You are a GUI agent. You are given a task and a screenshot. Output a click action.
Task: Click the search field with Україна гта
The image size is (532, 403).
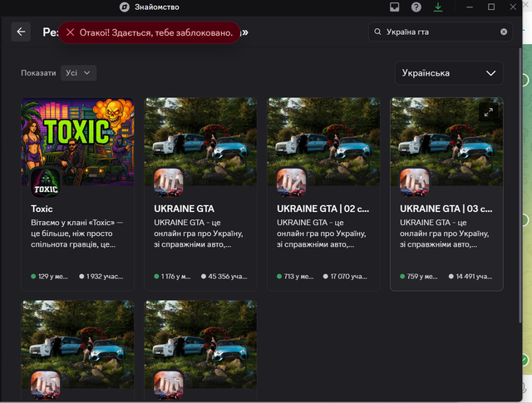click(x=441, y=32)
